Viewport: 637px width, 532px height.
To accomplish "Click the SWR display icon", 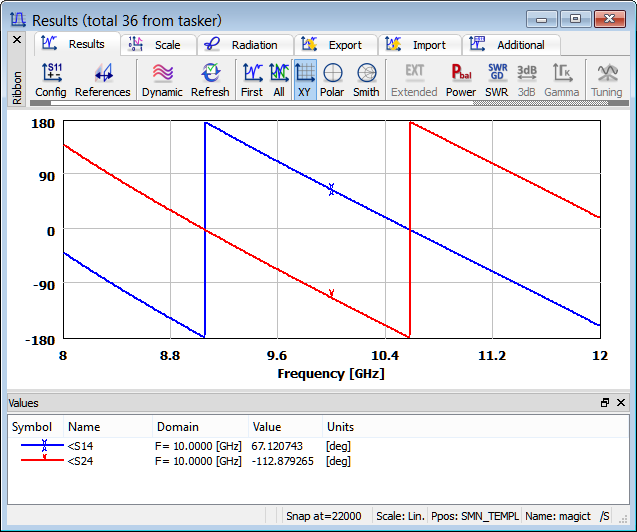I will [496, 79].
